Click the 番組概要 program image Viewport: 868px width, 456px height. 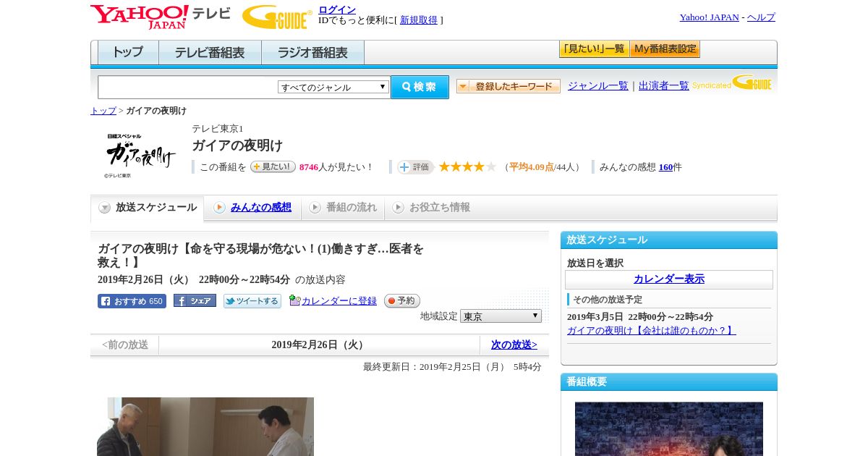pyautogui.click(x=669, y=429)
